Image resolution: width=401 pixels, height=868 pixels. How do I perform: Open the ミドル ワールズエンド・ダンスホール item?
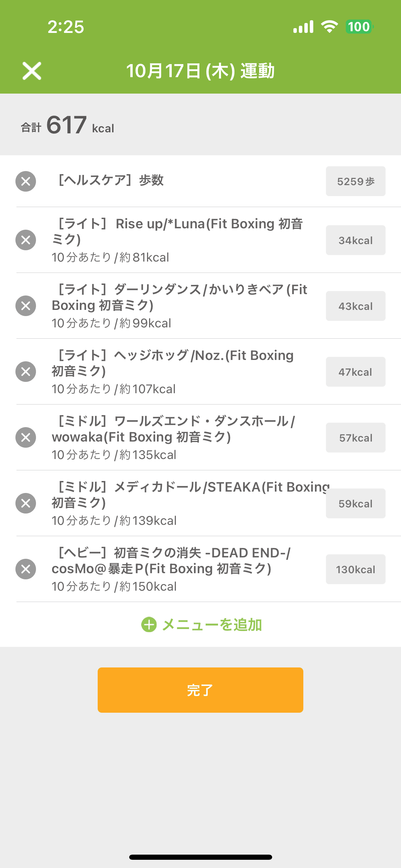tap(173, 429)
